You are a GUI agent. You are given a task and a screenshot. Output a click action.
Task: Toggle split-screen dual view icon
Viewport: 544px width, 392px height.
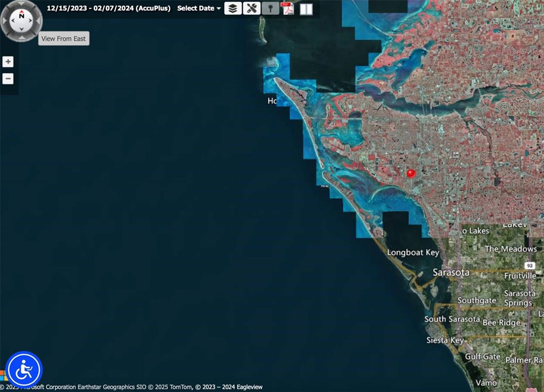click(306, 9)
